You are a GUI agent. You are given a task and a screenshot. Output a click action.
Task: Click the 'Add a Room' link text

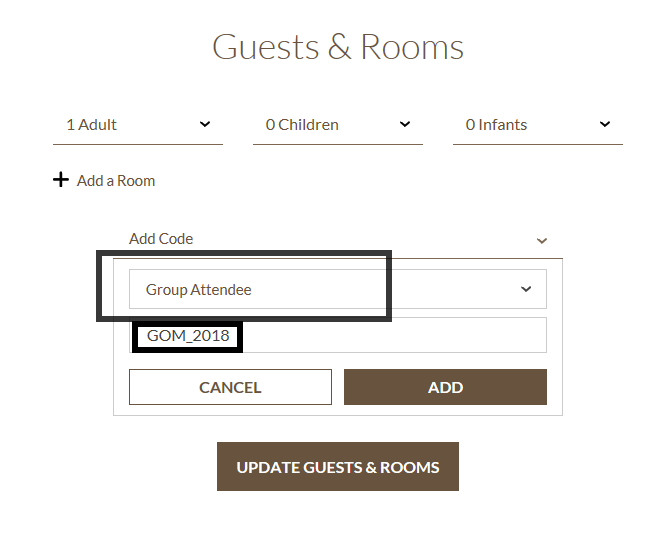(x=116, y=181)
